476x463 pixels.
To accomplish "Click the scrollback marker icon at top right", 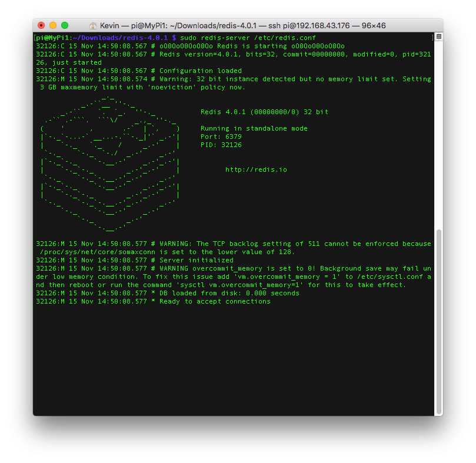I will (x=439, y=36).
